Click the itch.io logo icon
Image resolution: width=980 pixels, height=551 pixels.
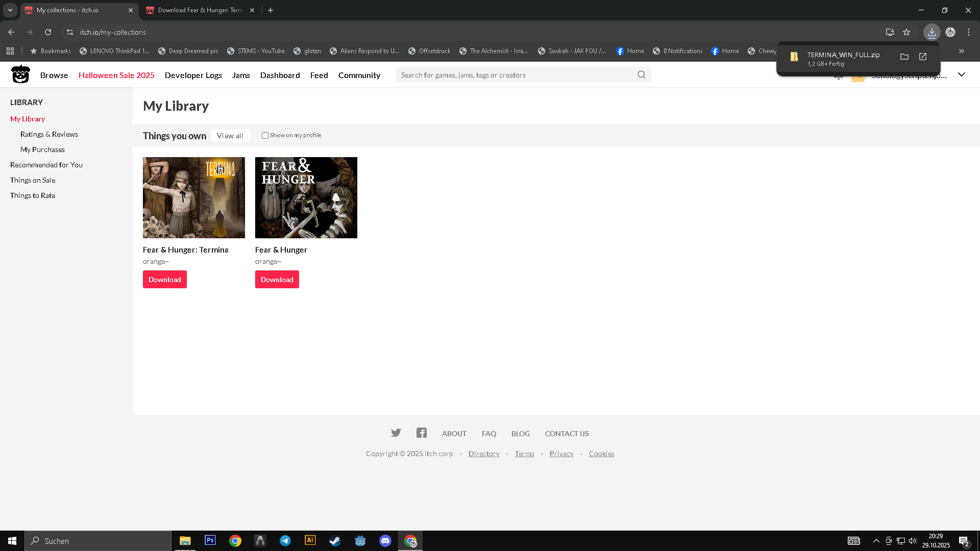point(20,74)
